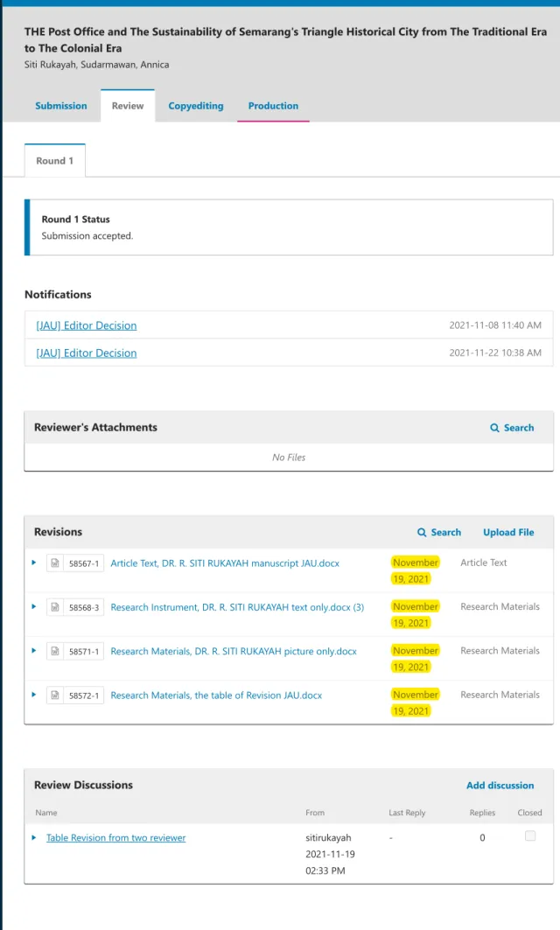The height and width of the screenshot is (930, 560).
Task: Expand the table of Revision JAU row
Action: click(x=34, y=694)
